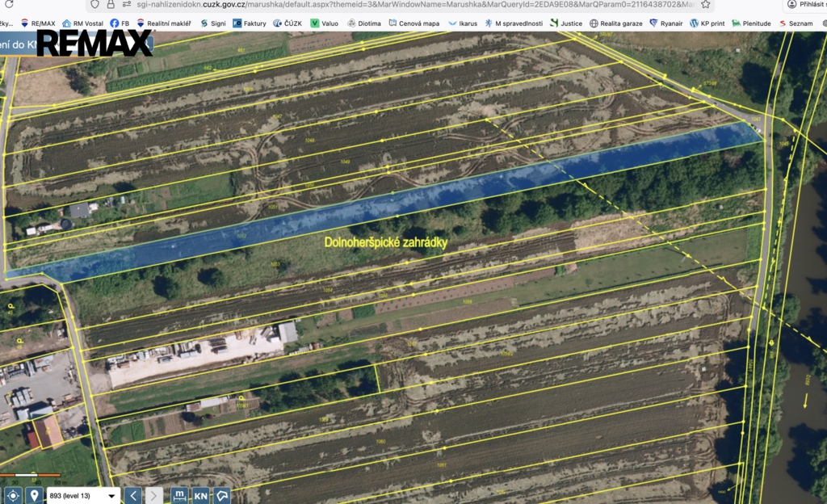Viewport: 827px width, 504px height.
Task: Reload the page with refresh icon
Action: (x=9, y=4)
